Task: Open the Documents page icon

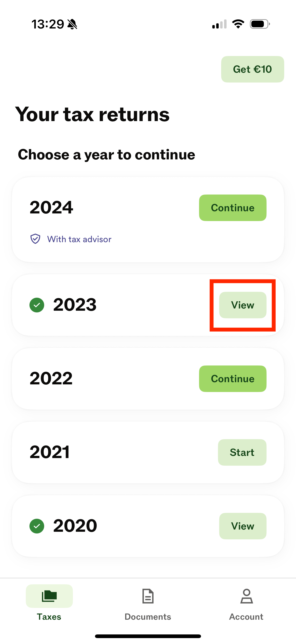Action: point(148,596)
